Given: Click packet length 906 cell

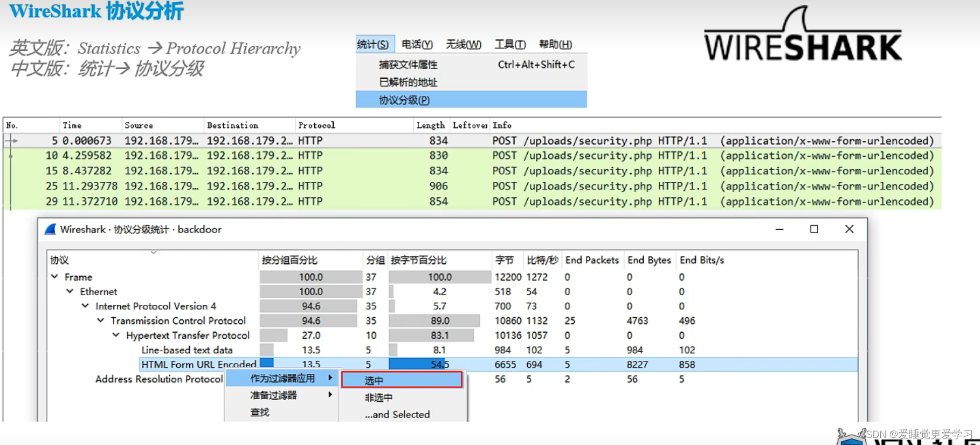Looking at the screenshot, I should click(x=438, y=186).
